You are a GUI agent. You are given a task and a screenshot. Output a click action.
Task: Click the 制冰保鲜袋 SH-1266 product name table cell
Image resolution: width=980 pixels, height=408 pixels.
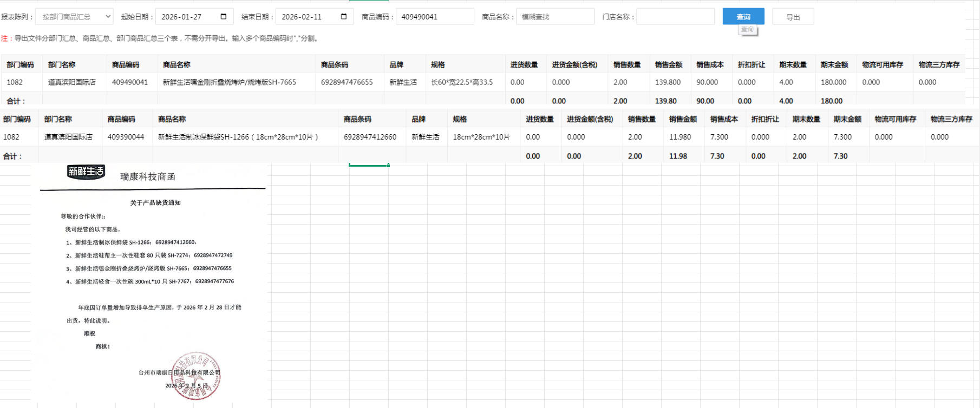coord(238,137)
